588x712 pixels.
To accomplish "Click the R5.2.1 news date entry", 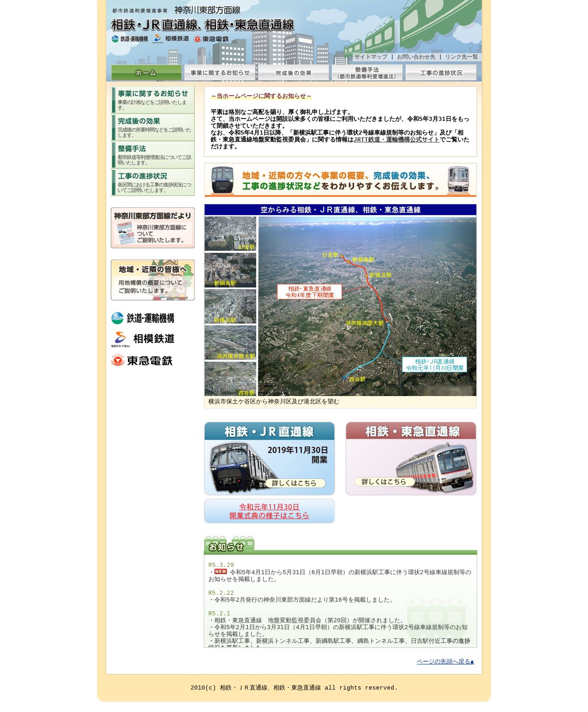I will pyautogui.click(x=219, y=614).
